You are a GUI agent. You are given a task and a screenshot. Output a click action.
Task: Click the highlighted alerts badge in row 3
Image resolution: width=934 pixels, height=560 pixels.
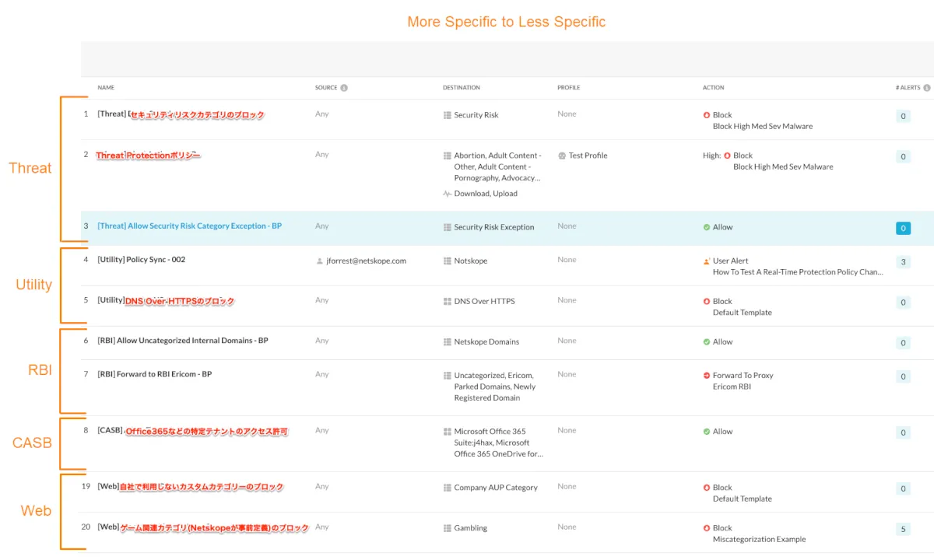(904, 229)
